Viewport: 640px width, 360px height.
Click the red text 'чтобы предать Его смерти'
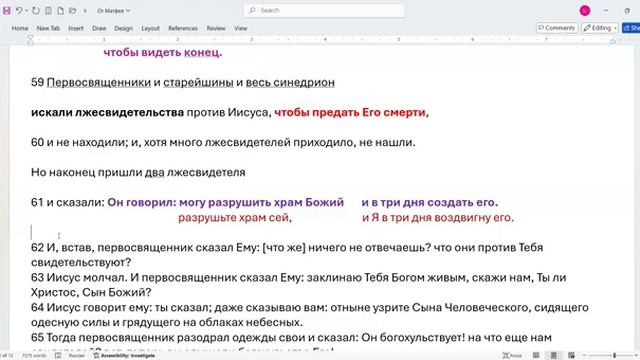click(350, 112)
